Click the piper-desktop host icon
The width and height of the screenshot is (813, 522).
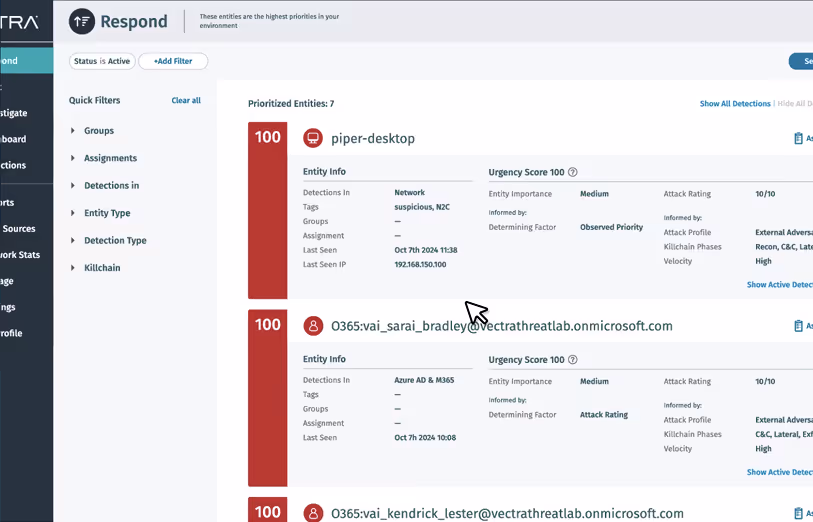pos(313,138)
